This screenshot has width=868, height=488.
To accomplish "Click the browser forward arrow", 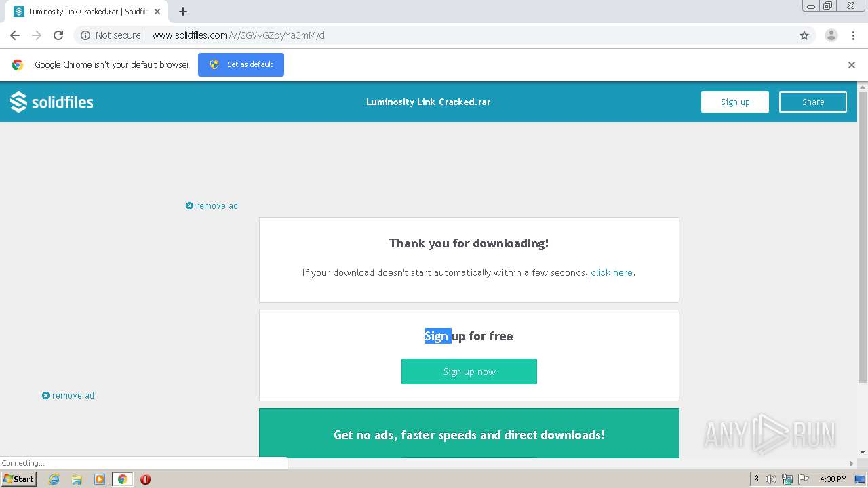I will pos(37,35).
